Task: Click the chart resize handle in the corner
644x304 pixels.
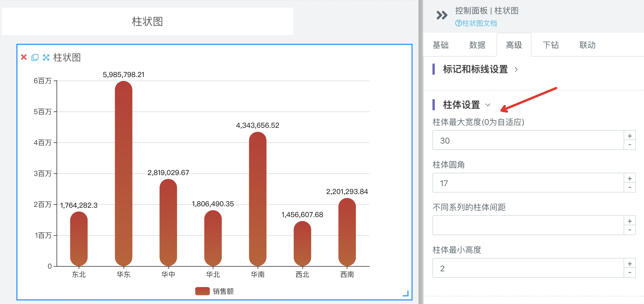Action: 406,293
